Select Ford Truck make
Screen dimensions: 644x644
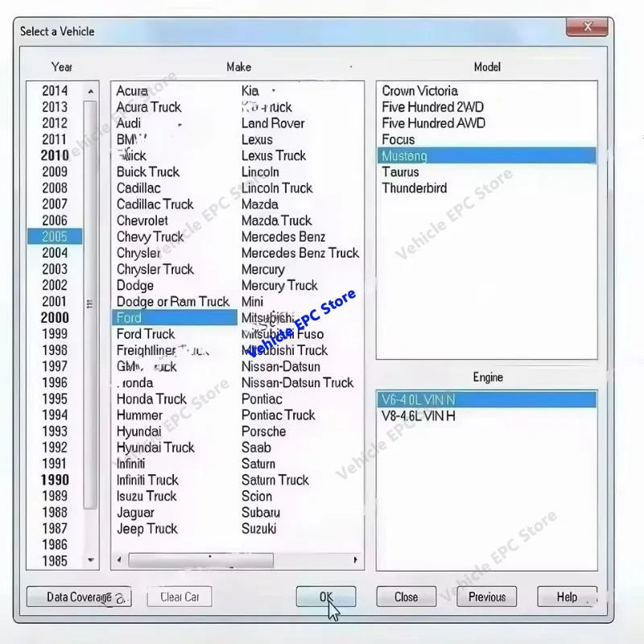(146, 334)
